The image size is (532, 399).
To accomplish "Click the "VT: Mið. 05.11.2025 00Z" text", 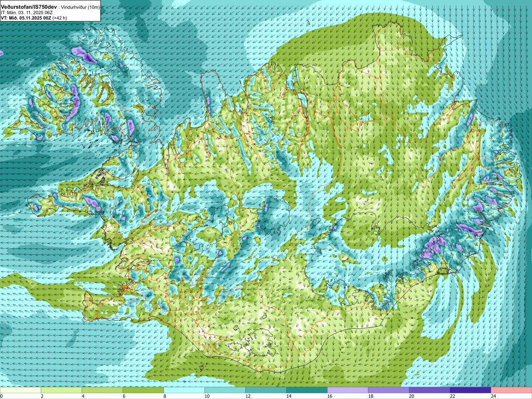I will pyautogui.click(x=26, y=18).
